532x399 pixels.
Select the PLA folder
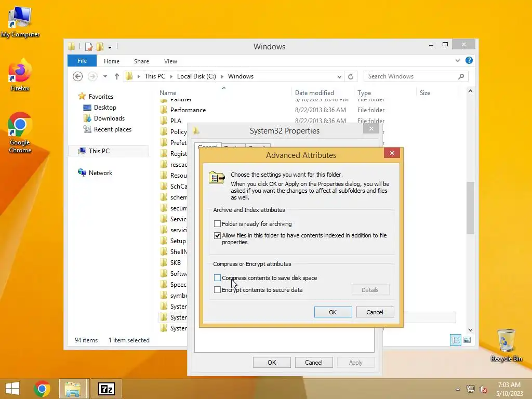(176, 121)
